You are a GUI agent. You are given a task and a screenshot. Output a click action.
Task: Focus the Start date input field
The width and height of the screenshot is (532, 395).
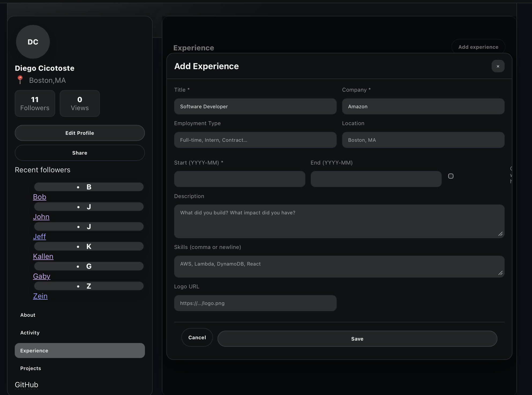(x=239, y=179)
